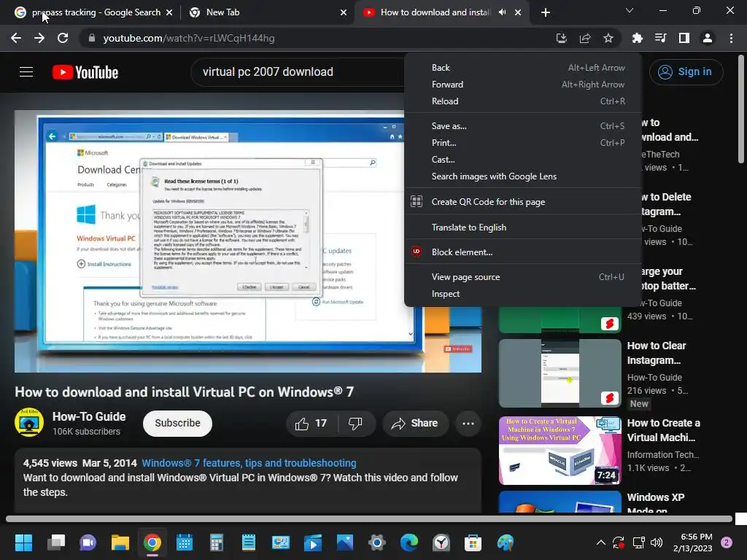Open How to Create a Virtual Machine thumbnail
The width and height of the screenshot is (747, 560).
(x=560, y=451)
